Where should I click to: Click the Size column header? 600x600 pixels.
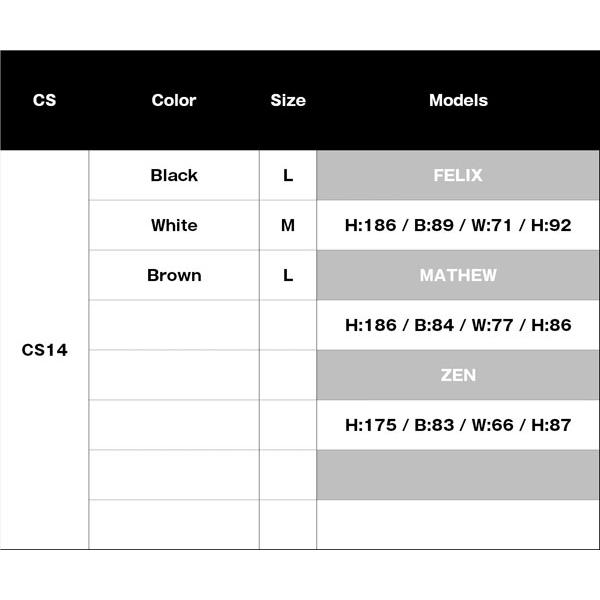tap(288, 100)
